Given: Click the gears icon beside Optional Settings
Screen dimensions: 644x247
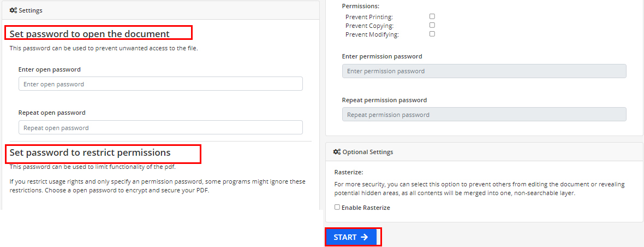Looking at the screenshot, I should (337, 152).
